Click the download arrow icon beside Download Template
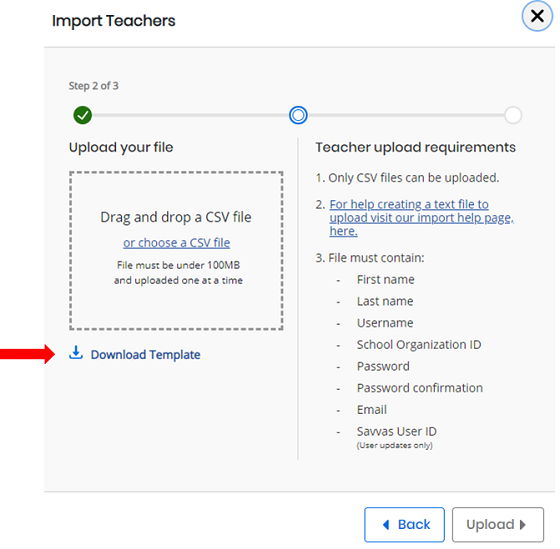 76,352
